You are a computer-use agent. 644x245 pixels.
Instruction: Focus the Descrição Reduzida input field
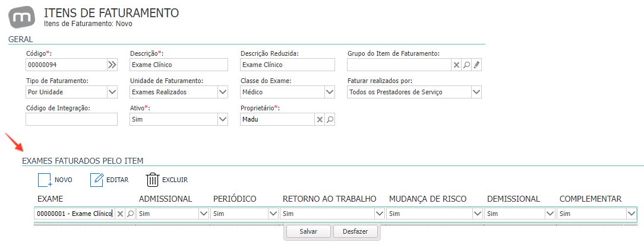(x=288, y=65)
